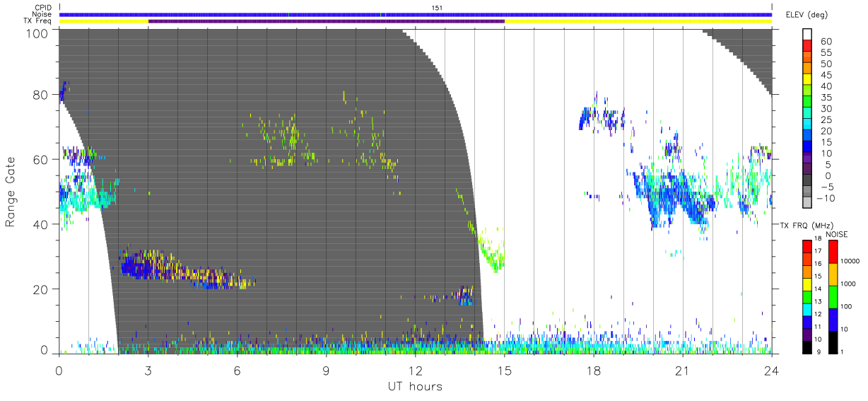Screen dimensions: 868x401
Task: Click the blue swatch in NOISE colorbar
Action: (833, 320)
